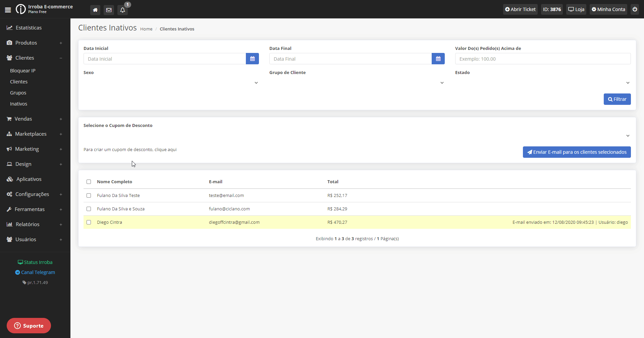Click the ID: 3876 badge
Screen dimensions: 644x338
point(552,9)
